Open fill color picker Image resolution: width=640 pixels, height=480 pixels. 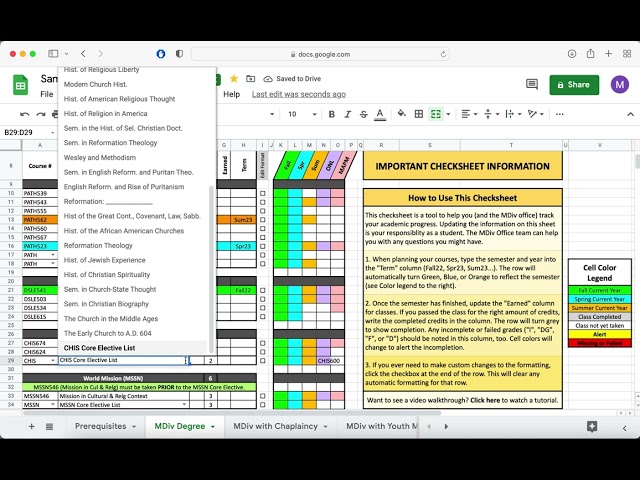pyautogui.click(x=402, y=114)
